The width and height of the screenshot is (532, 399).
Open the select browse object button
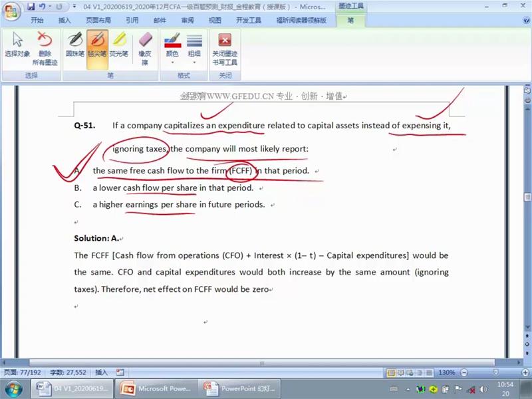click(x=527, y=344)
